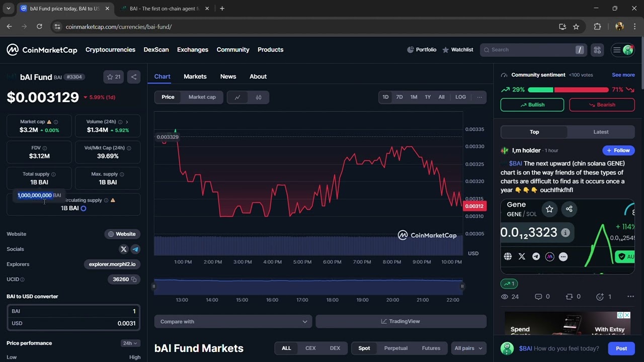Open explorer.morphl2.io link
Screen dimensions: 644x362
112,264
